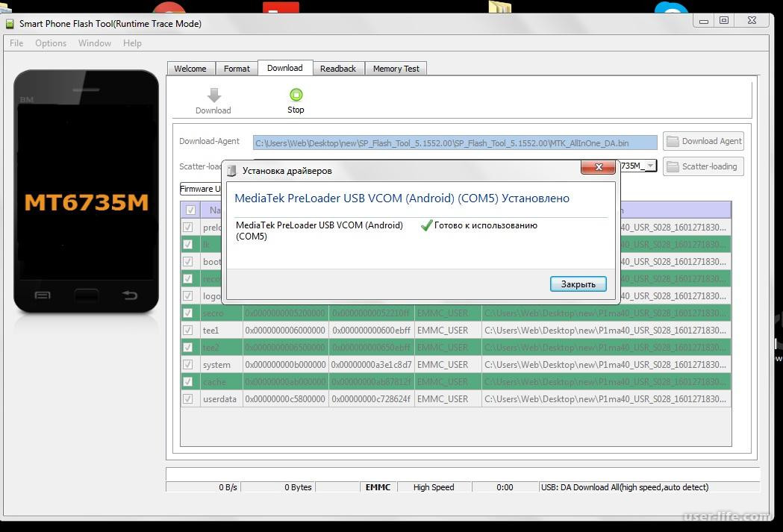Open the Firmware Upgrade mode dropdown
This screenshot has height=532, width=783.
pyautogui.click(x=200, y=189)
